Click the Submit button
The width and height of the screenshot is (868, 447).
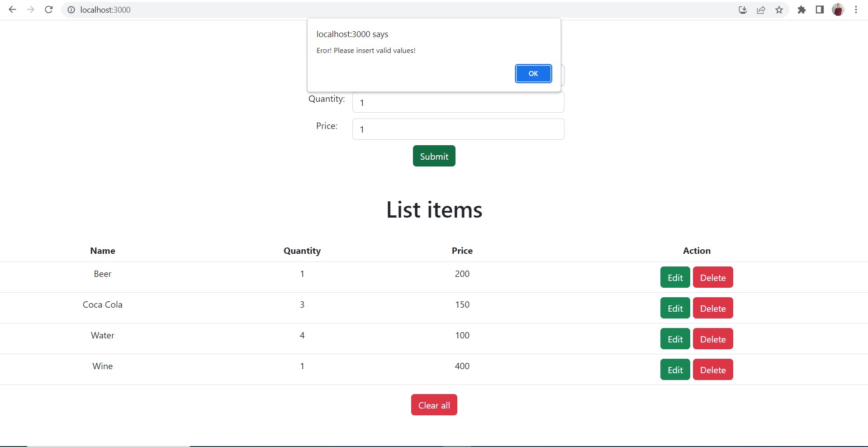[433, 156]
